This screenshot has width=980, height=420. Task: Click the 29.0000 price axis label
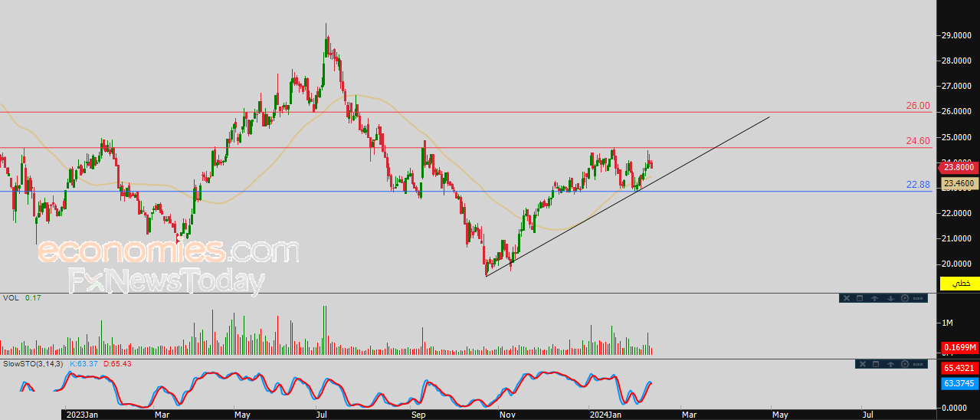[x=959, y=35]
